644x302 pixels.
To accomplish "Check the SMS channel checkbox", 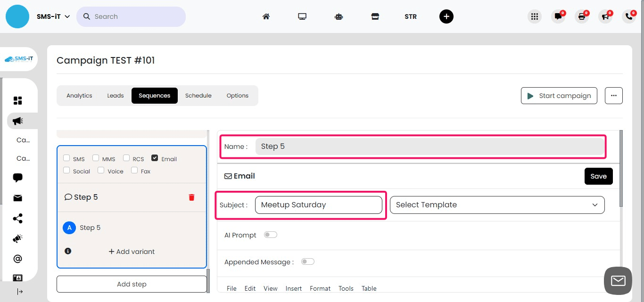I will pos(66,157).
